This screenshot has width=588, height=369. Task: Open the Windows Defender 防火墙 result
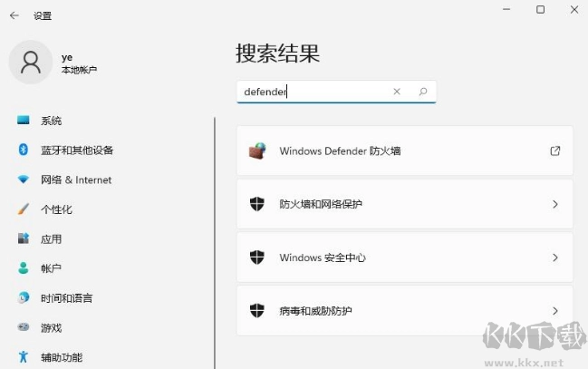(x=340, y=151)
